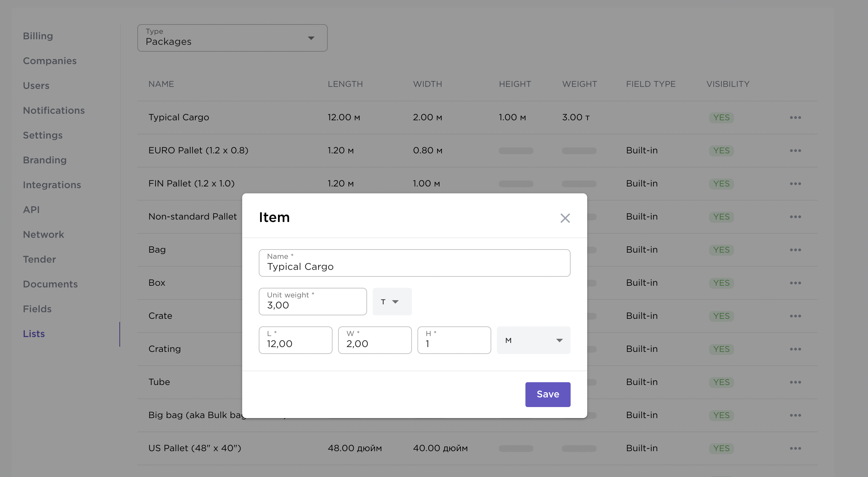Click YES visibility badge for EURO Pallet
868x477 pixels.
(x=721, y=151)
